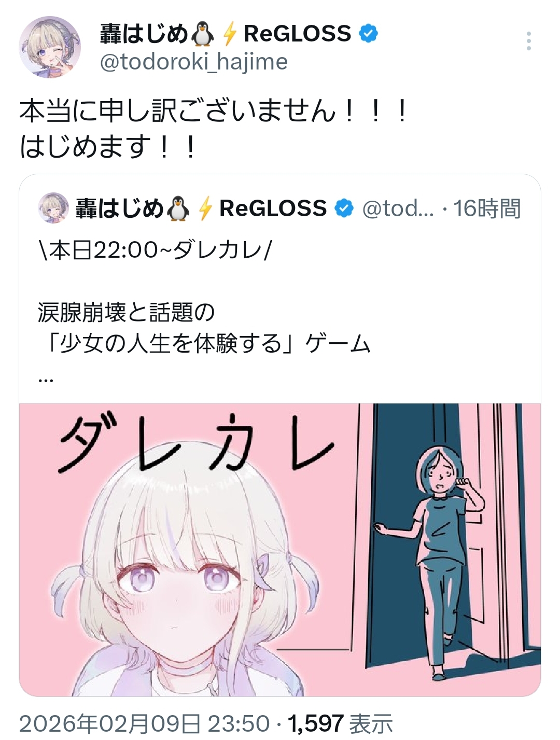
Task: Tap the quoted tweet's small avatar
Action: (x=53, y=208)
